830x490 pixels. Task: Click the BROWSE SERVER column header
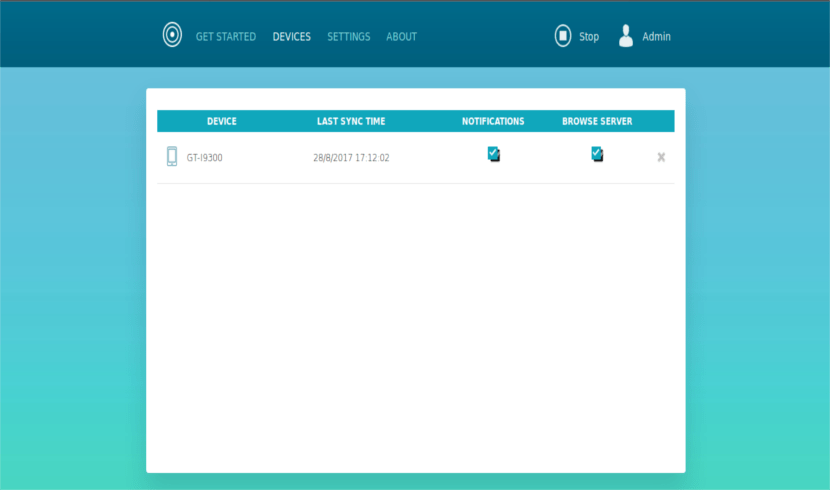pyautogui.click(x=597, y=121)
